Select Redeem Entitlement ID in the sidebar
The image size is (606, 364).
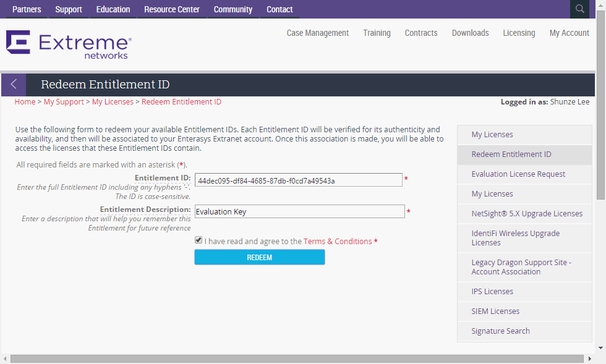pos(524,154)
